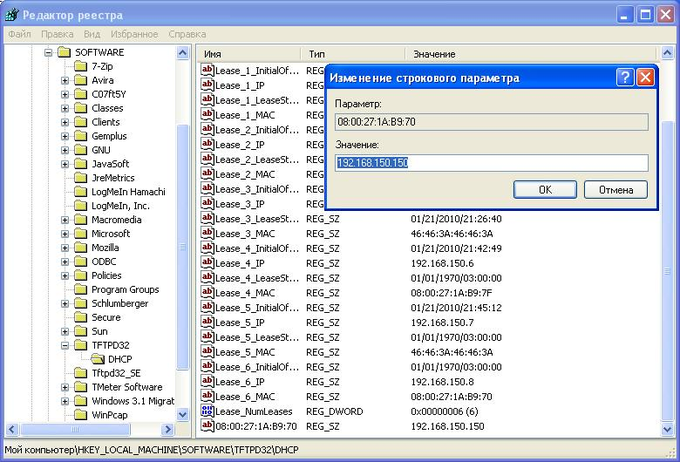Click the Lease_4_IP string value icon
680x462 pixels.
click(208, 263)
